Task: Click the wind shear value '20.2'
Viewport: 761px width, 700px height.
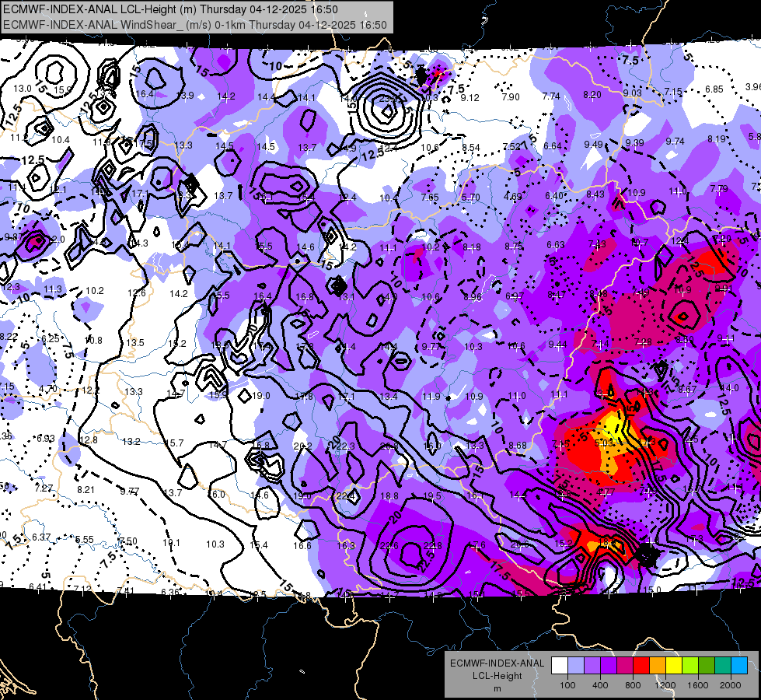Action: click(303, 446)
